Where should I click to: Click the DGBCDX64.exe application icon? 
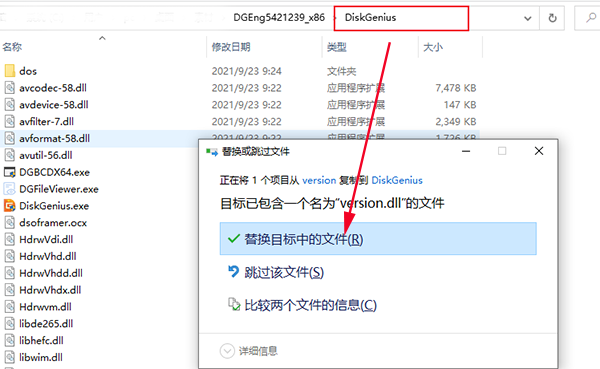10,172
